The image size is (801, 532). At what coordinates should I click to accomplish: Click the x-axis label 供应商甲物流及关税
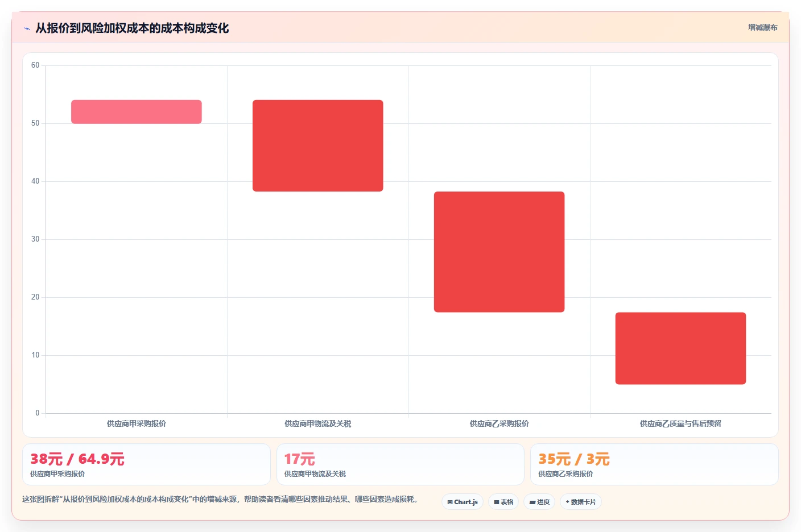pos(318,423)
